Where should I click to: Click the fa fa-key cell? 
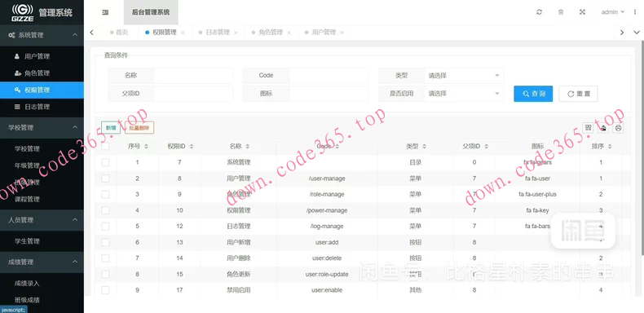(x=537, y=210)
